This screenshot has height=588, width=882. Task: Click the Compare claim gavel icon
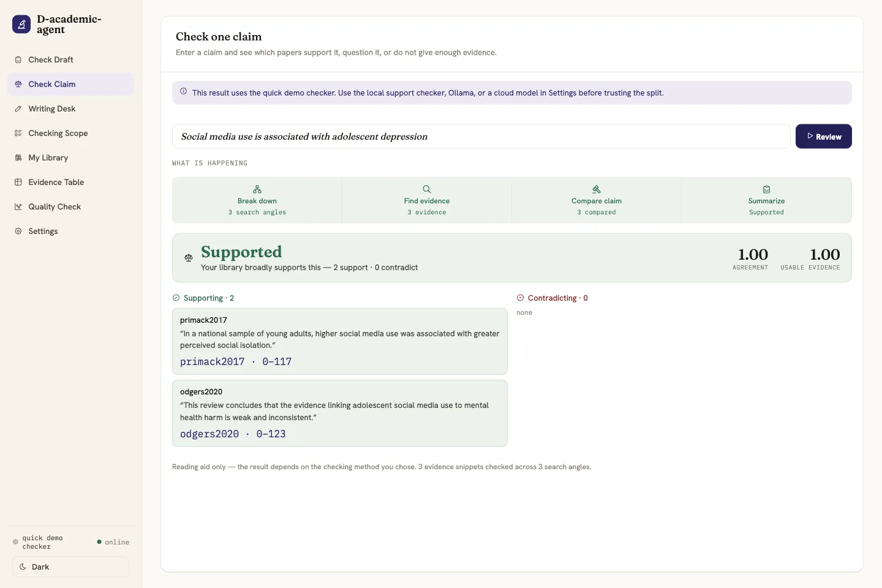(x=597, y=189)
